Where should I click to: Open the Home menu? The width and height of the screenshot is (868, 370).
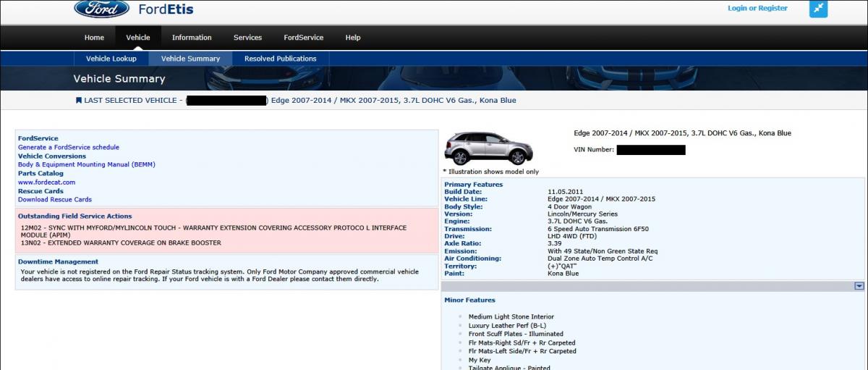coord(94,38)
